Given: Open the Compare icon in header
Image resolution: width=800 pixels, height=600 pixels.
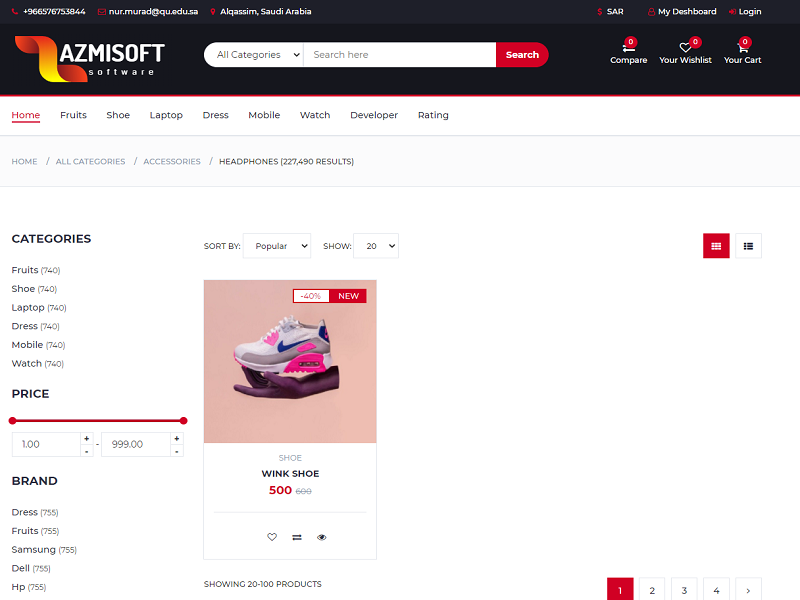Looking at the screenshot, I should 628,48.
